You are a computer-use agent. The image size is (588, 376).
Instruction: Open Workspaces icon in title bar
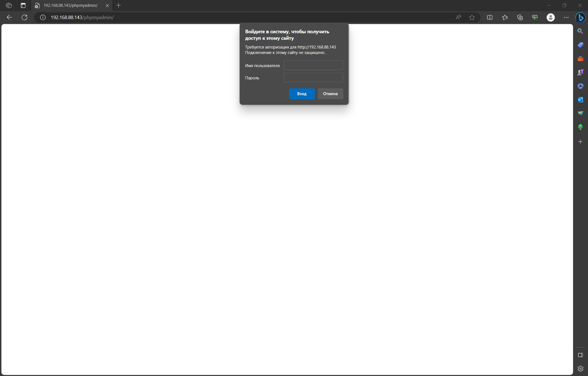point(9,6)
